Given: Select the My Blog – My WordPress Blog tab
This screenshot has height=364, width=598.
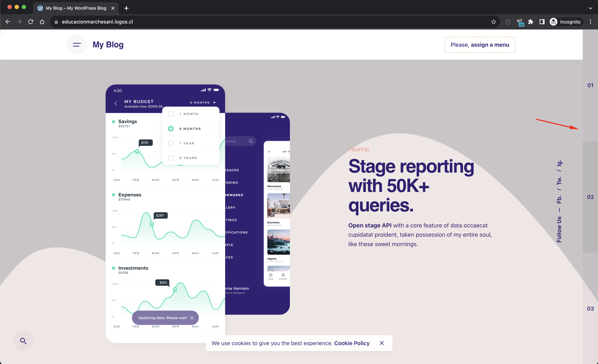Looking at the screenshot, I should 76,8.
